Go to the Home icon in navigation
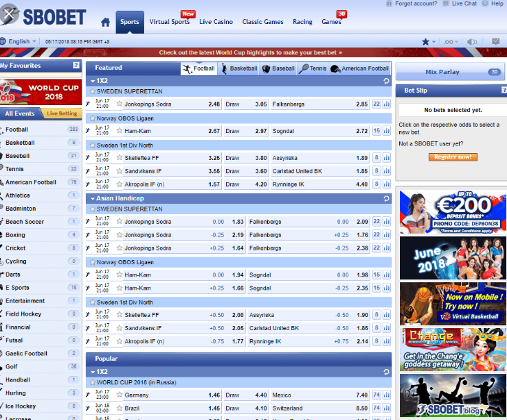Image resolution: width=507 pixels, height=420 pixels. pos(105,22)
